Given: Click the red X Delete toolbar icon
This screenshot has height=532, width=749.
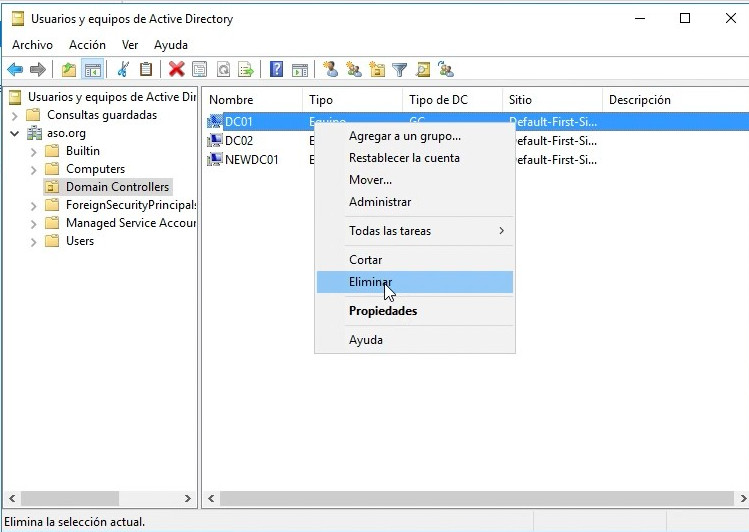Looking at the screenshot, I should 176,69.
